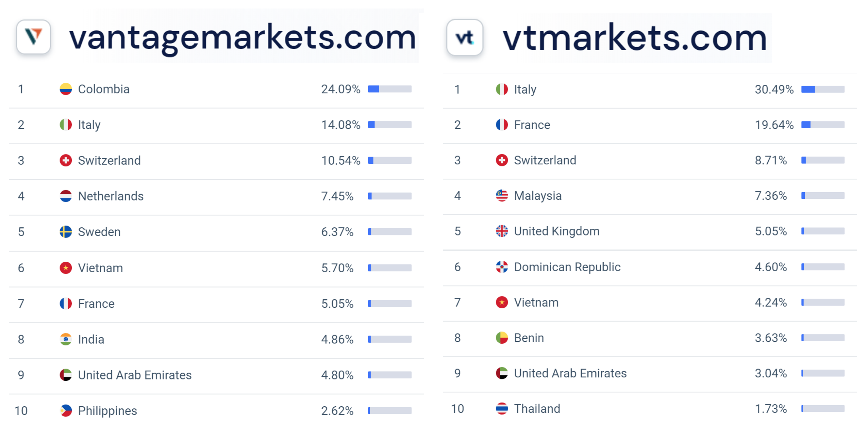Click the Italy 30.49% progress bar

click(823, 90)
